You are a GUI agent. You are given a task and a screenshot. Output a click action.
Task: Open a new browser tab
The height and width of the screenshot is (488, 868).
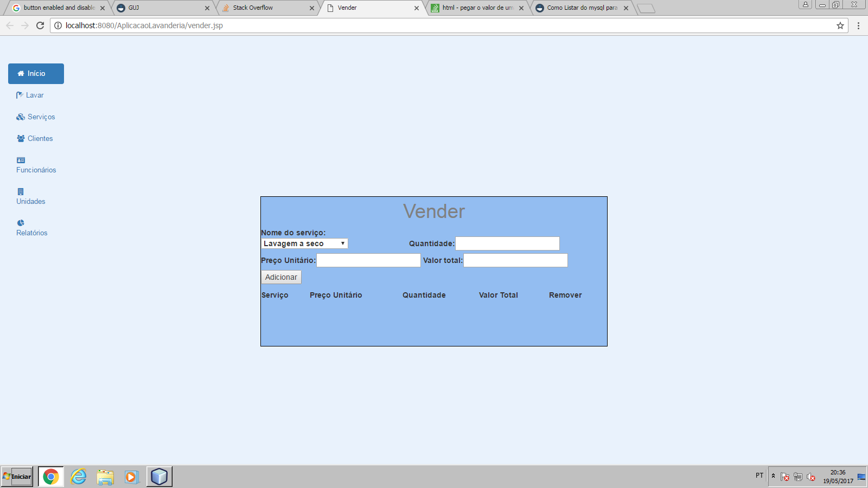click(x=646, y=8)
